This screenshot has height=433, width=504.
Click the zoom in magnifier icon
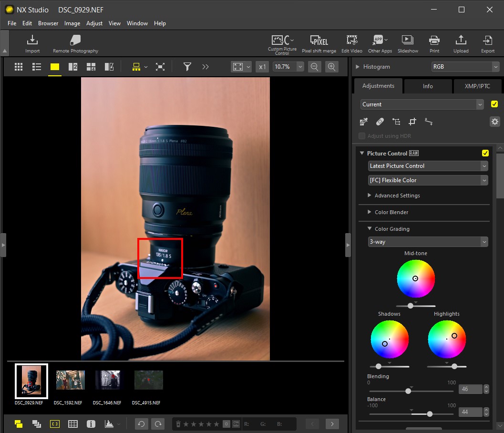pyautogui.click(x=331, y=66)
